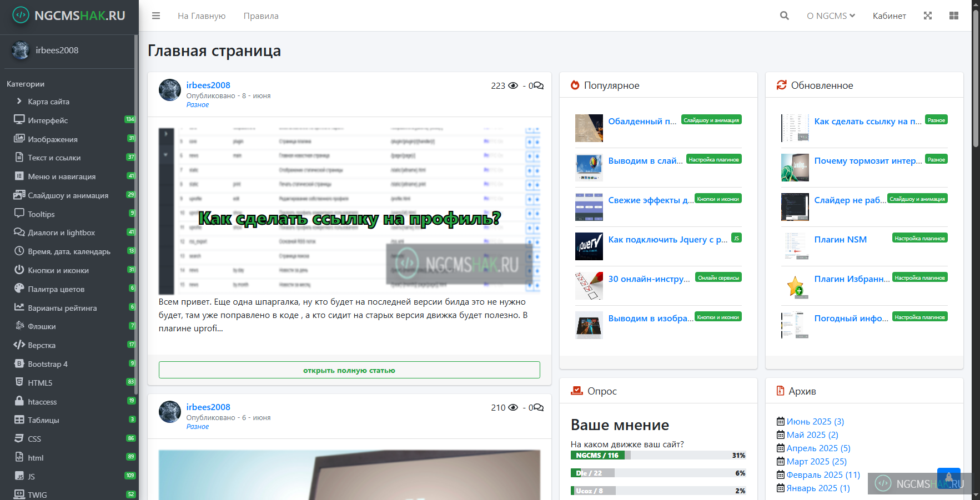Image resolution: width=980 pixels, height=500 pixels.
Task: Click the NGCMSHAK.RU logo icon
Action: (x=21, y=15)
